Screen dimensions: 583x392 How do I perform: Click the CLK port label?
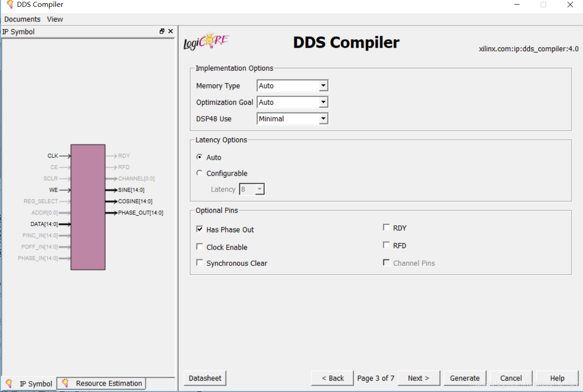point(53,156)
